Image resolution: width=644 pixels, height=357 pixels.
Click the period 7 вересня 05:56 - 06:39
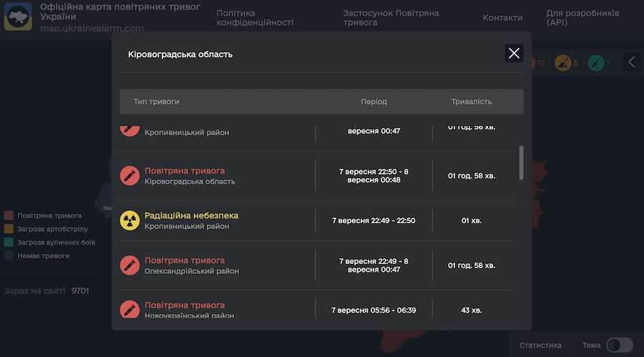(x=374, y=310)
